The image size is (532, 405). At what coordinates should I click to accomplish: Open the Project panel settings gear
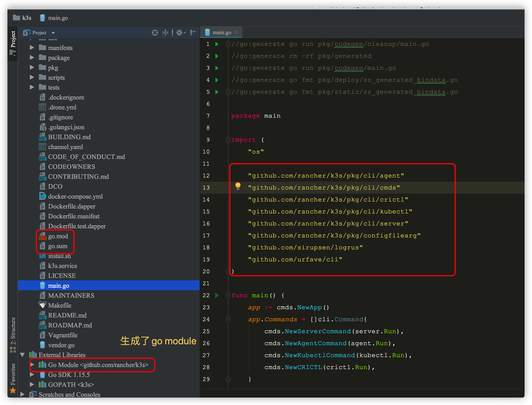[181, 33]
